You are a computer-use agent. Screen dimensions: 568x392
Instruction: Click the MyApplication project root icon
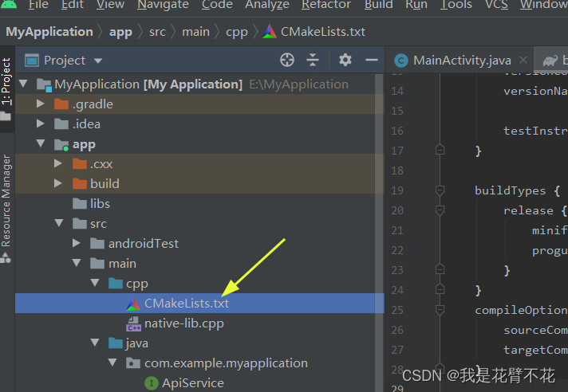click(x=44, y=85)
